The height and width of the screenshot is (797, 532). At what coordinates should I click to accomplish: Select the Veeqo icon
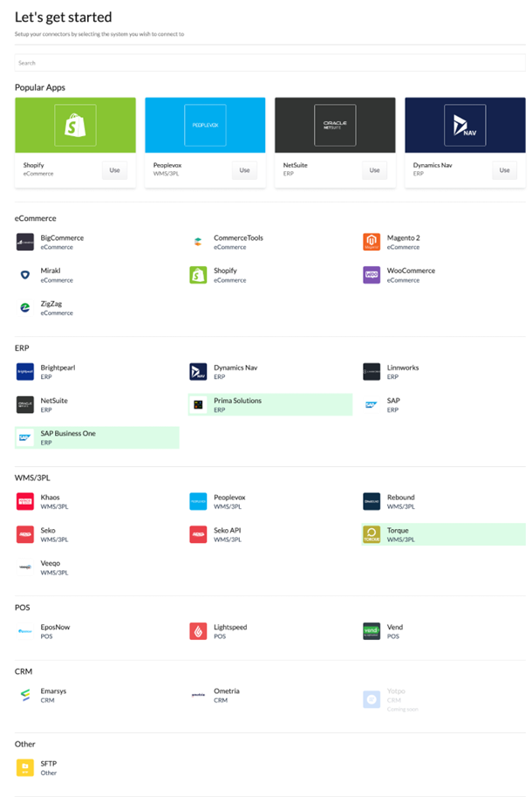[25, 567]
